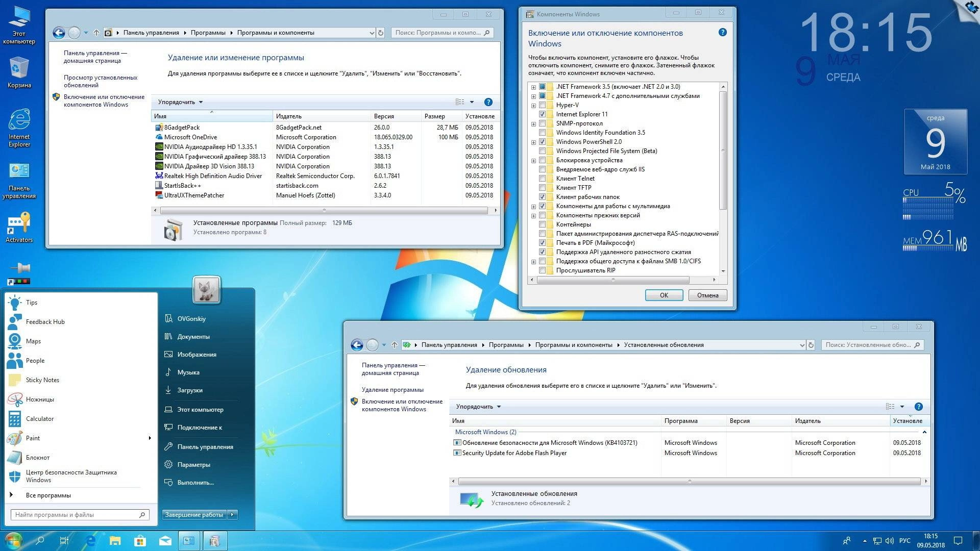Enable Клиент TFTP checkbox

tap(542, 188)
